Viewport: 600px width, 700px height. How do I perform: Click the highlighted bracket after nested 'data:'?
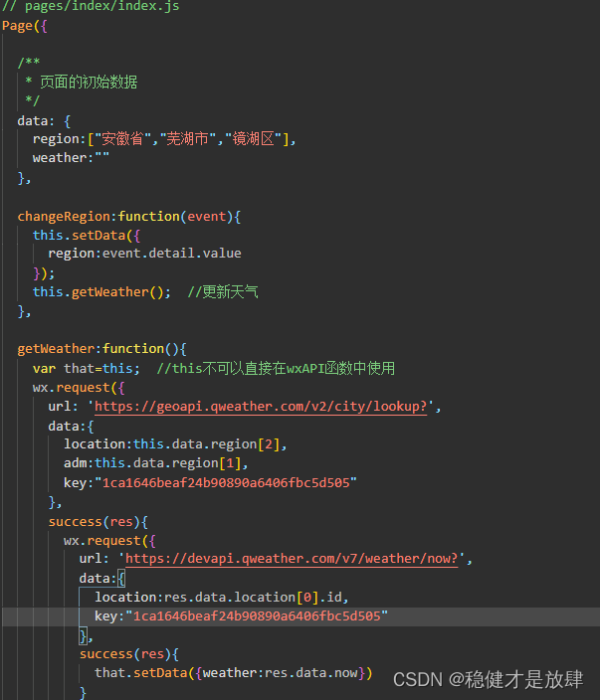[x=121, y=579]
